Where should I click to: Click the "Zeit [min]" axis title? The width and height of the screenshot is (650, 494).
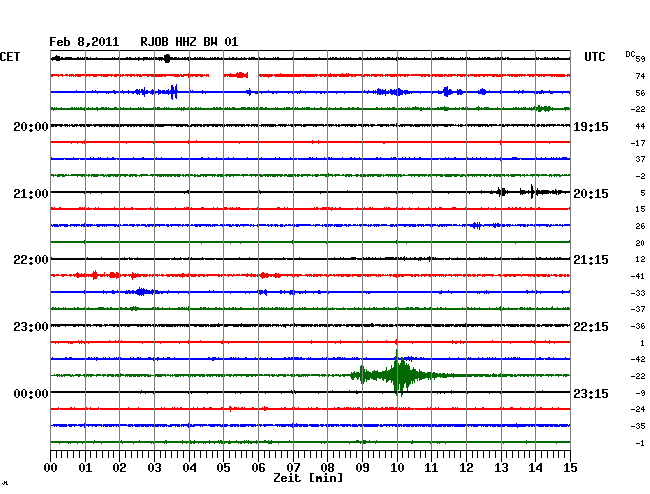coord(308,478)
